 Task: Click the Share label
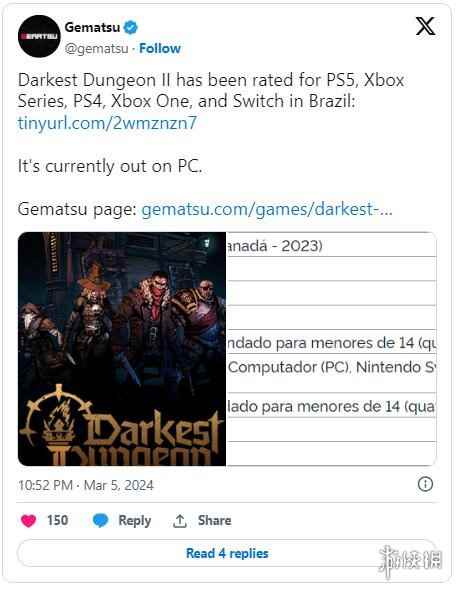[x=214, y=521]
